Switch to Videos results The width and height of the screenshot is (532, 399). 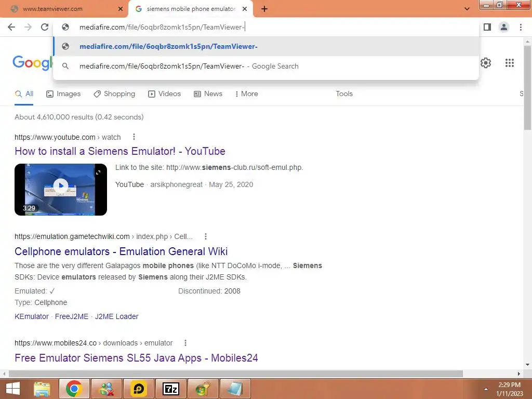tap(165, 94)
